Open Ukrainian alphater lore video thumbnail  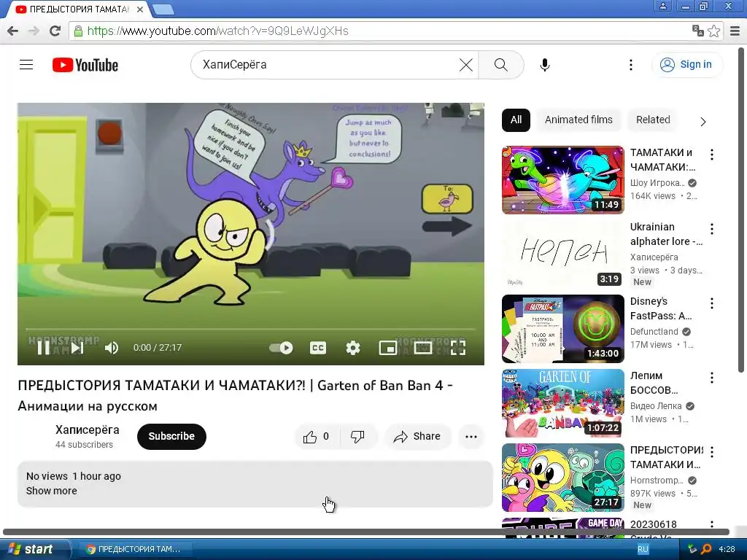[x=562, y=254]
